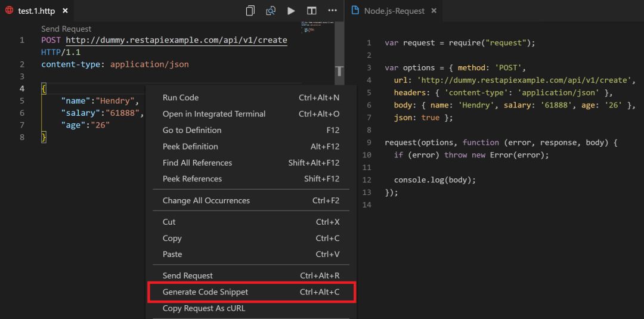This screenshot has height=319, width=644.
Task: Open the More Actions ellipsis menu
Action: pos(333,11)
